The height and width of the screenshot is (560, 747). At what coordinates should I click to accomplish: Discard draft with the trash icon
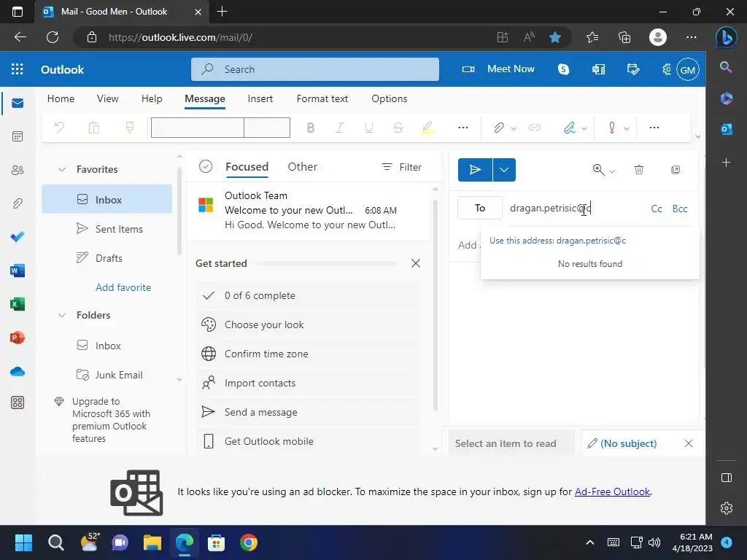click(639, 170)
